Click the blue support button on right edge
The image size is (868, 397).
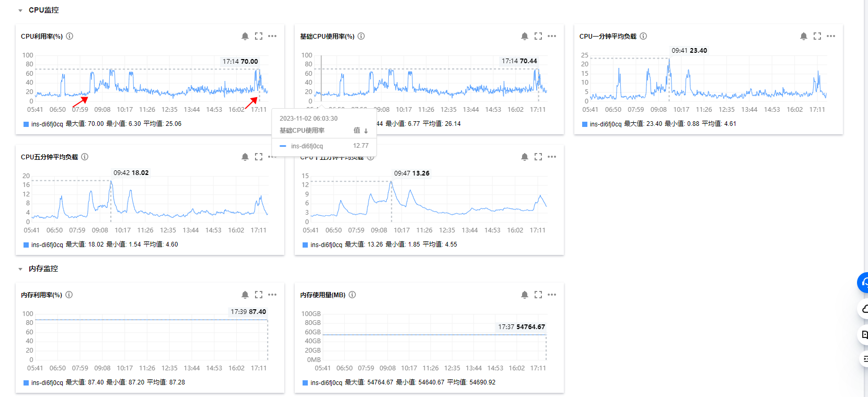click(x=863, y=283)
